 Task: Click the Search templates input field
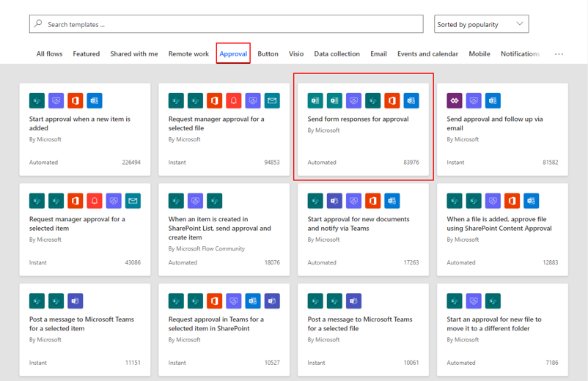pyautogui.click(x=226, y=24)
